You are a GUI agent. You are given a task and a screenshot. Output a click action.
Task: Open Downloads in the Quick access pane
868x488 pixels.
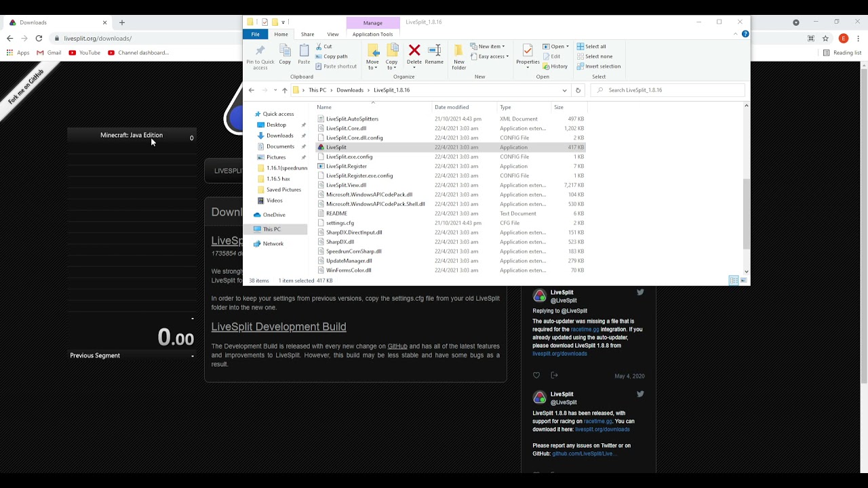pyautogui.click(x=280, y=136)
